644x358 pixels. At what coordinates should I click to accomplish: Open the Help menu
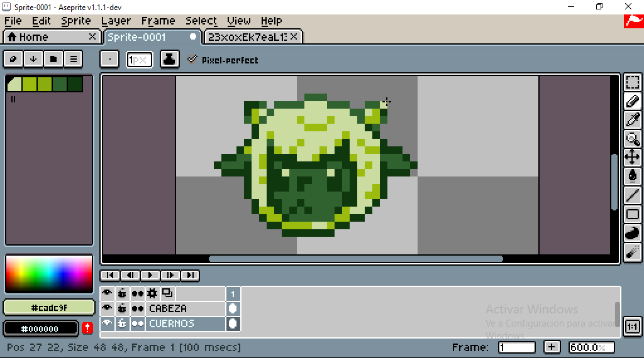(271, 21)
